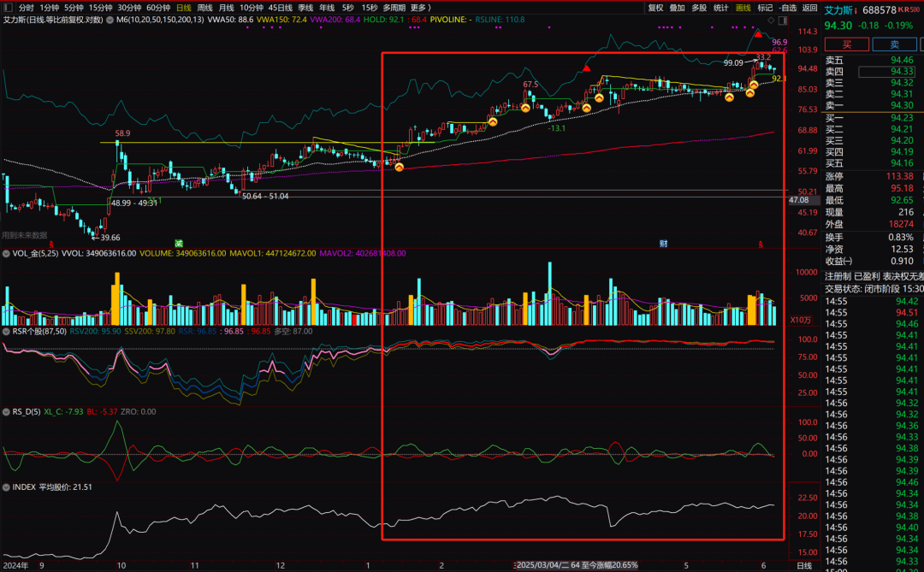Toggle the right panel layout icon
This screenshot has width=924, height=572.
tap(783, 21)
